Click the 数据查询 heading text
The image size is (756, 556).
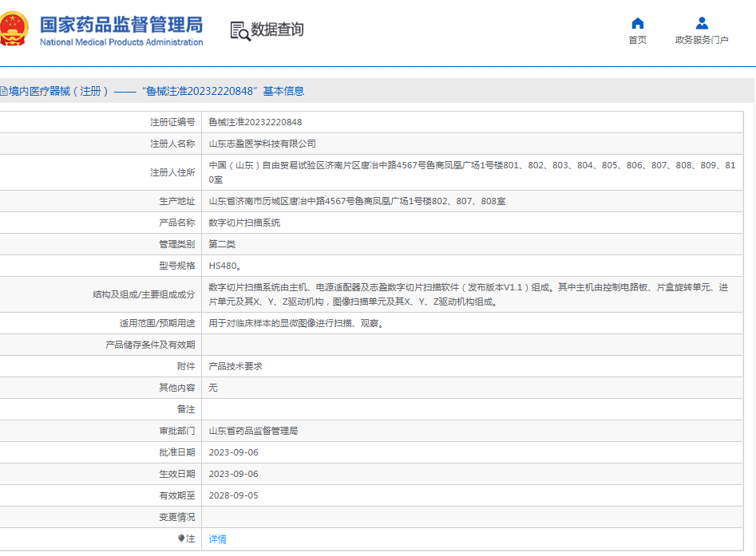[277, 30]
